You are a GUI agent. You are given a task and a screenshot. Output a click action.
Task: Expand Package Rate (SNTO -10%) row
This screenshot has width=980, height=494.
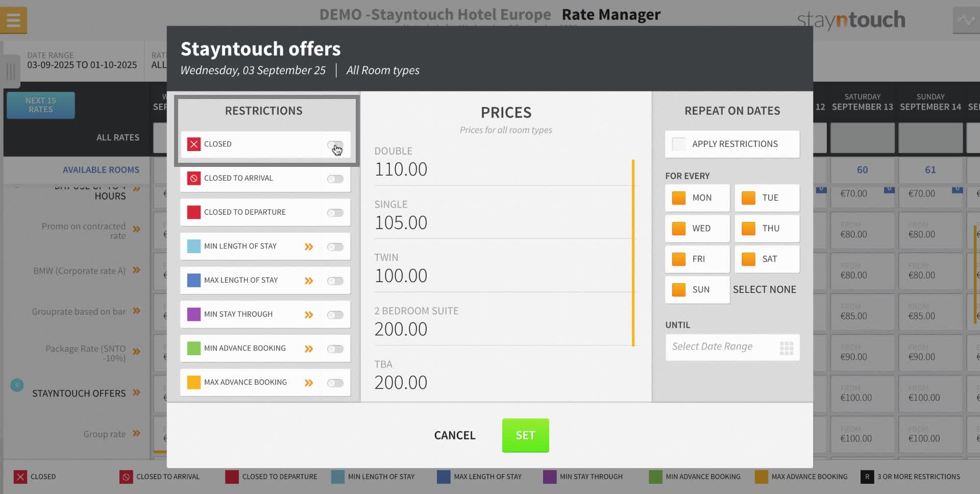136,352
